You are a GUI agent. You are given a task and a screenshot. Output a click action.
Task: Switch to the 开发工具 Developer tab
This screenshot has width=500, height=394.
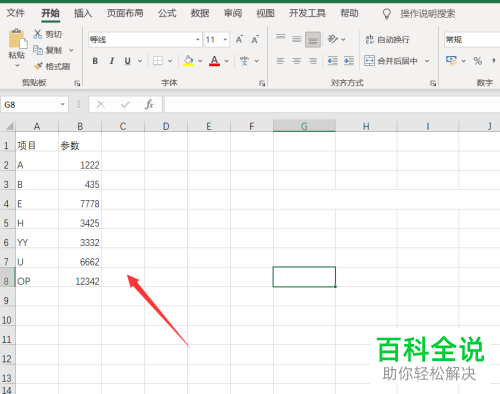(307, 13)
